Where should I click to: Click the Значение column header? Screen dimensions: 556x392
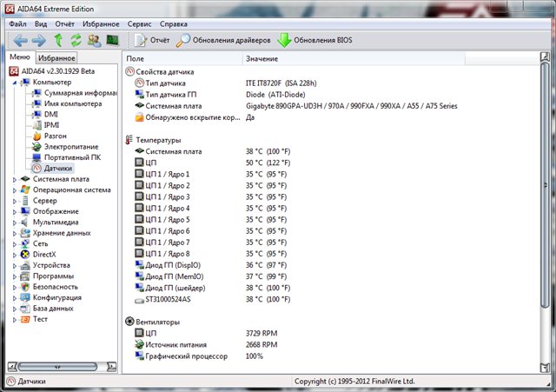tap(261, 58)
